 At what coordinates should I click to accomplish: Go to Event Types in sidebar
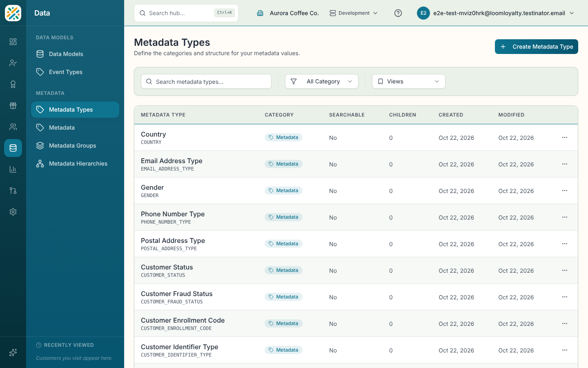point(75,72)
